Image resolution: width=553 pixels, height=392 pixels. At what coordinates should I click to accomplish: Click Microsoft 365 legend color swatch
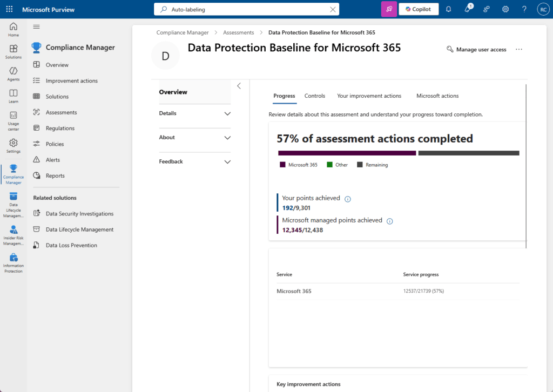pyautogui.click(x=282, y=165)
